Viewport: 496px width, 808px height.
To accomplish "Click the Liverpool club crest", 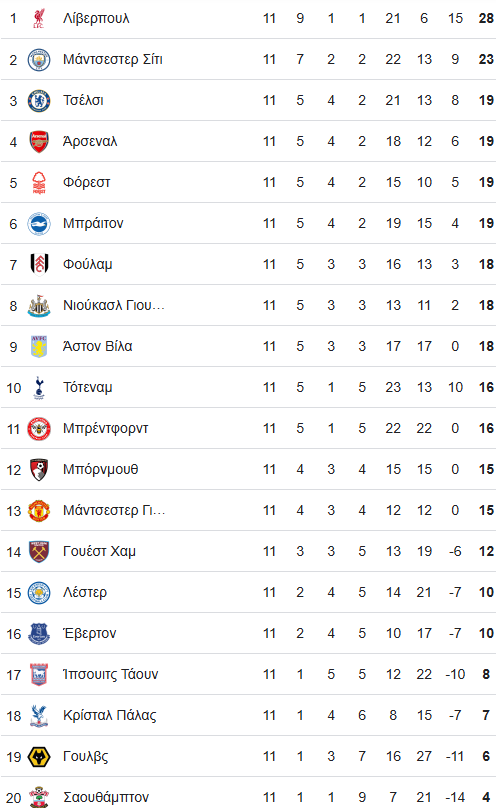I will point(39,19).
